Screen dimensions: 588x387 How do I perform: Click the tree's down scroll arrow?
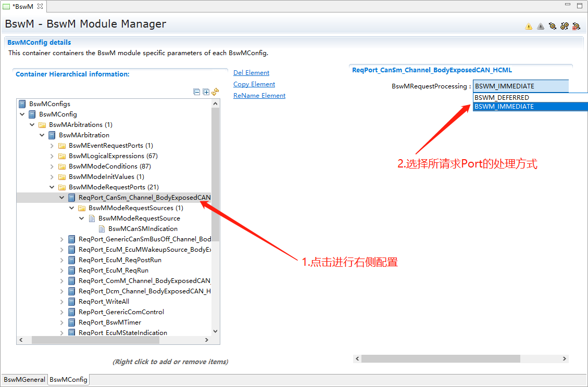[216, 330]
